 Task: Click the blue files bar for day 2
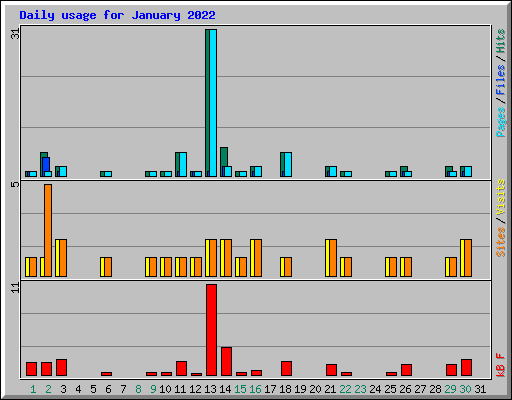[x=46, y=164]
